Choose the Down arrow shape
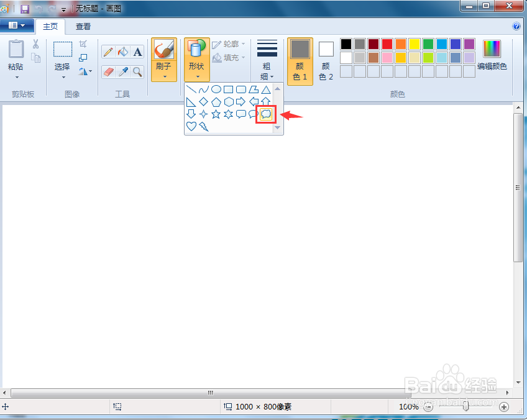527x420 pixels. [x=191, y=114]
